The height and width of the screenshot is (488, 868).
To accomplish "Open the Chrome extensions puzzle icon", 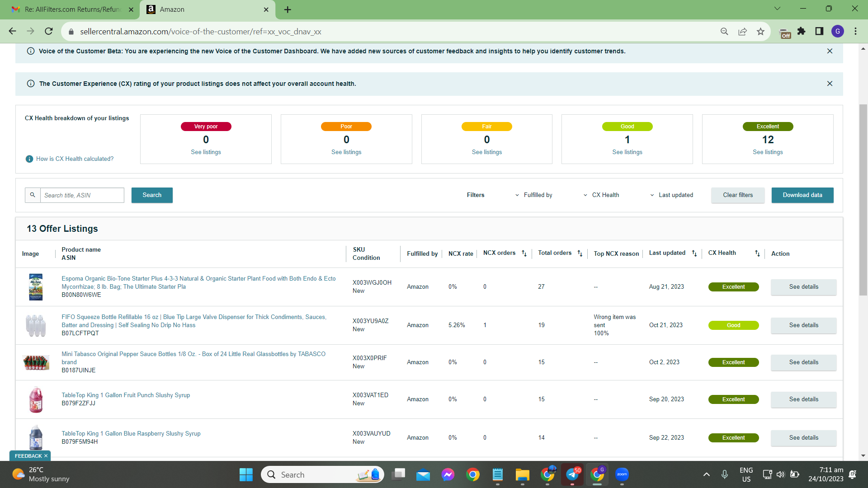I will pyautogui.click(x=802, y=31).
